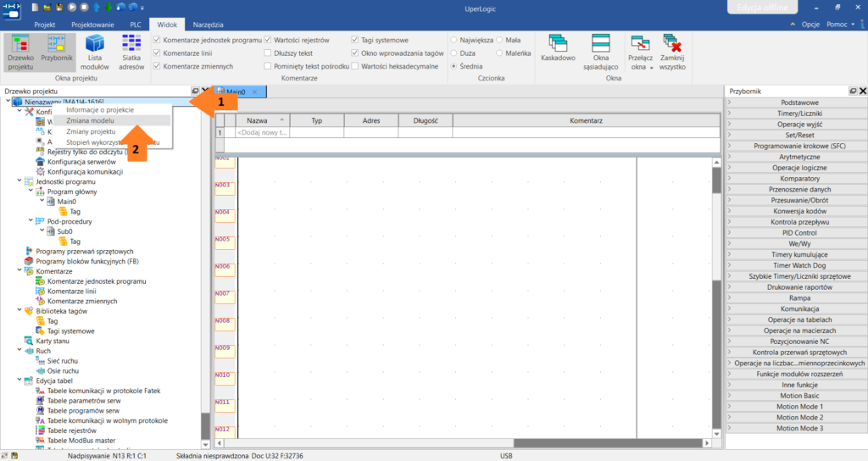Float the Przybornik panel with its window icon
The image size is (868, 461).
[x=853, y=91]
